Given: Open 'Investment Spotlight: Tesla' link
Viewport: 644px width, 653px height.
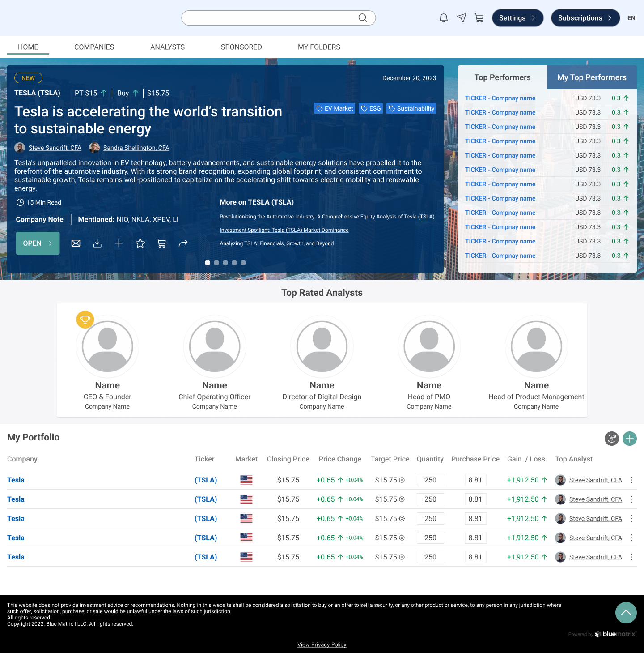Looking at the screenshot, I should click(284, 230).
